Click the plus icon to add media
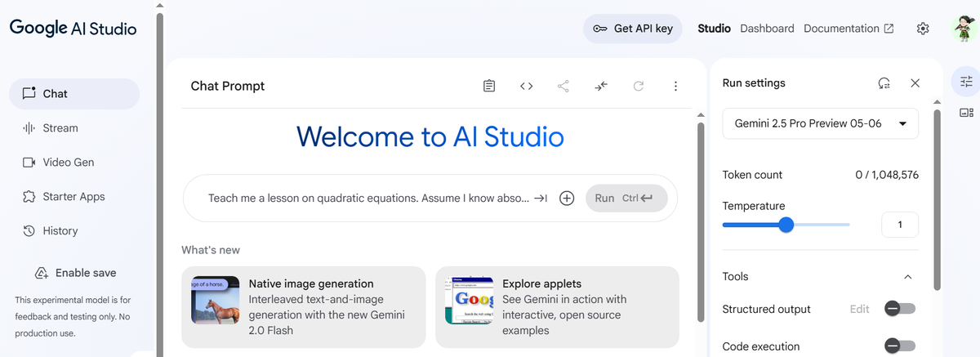980x357 pixels. click(x=567, y=198)
